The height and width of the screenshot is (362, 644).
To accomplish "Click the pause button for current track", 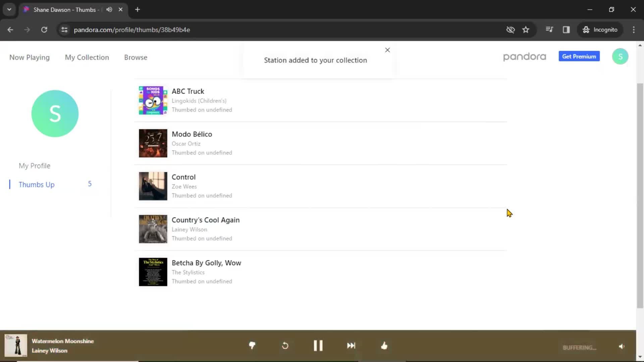I will pos(318,345).
